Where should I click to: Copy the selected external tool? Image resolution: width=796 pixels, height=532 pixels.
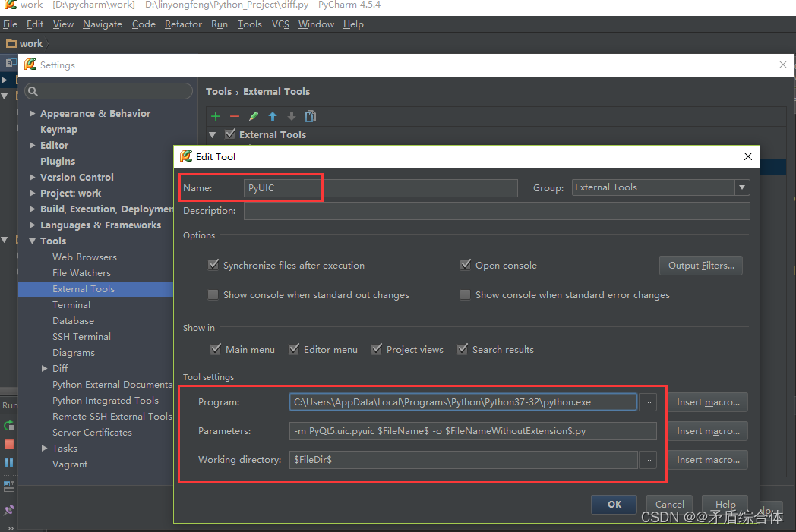click(x=310, y=117)
